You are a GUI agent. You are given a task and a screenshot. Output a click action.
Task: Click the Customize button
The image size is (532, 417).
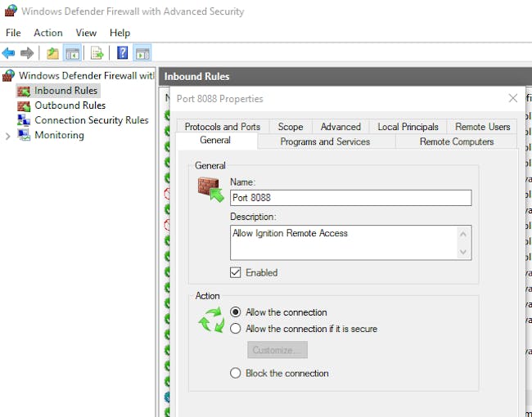coord(277,350)
